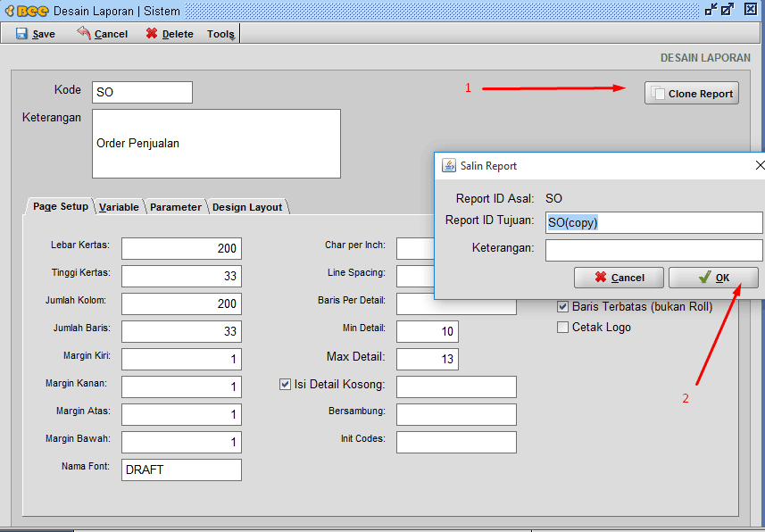Close the Salin Report dialog
The image size is (765, 532).
tap(759, 165)
